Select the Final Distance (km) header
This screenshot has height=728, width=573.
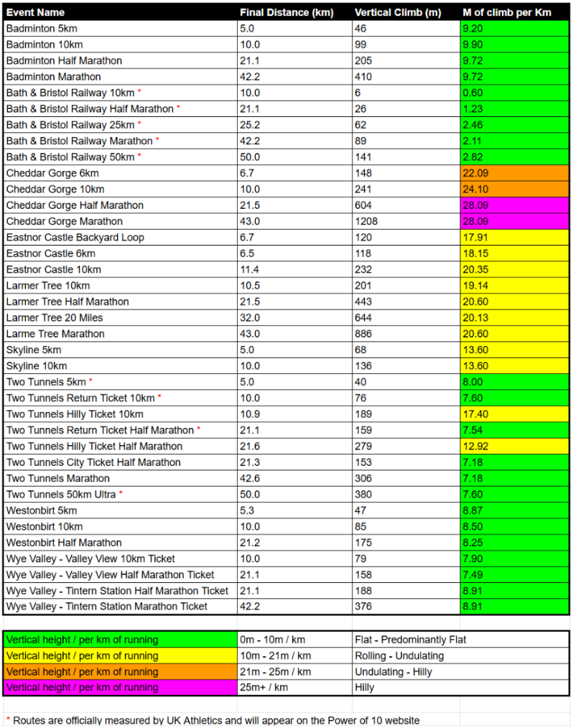coord(287,12)
